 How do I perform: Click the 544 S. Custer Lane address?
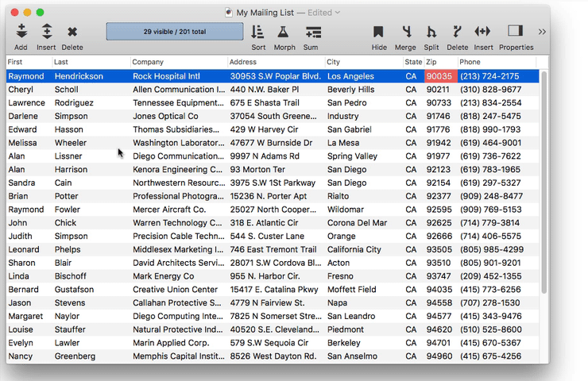pyautogui.click(x=267, y=237)
